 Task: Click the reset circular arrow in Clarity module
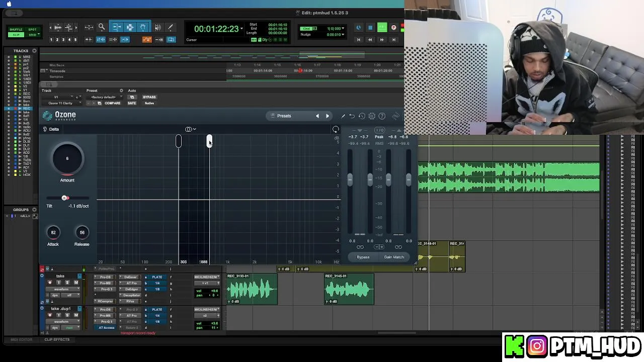[336, 130]
